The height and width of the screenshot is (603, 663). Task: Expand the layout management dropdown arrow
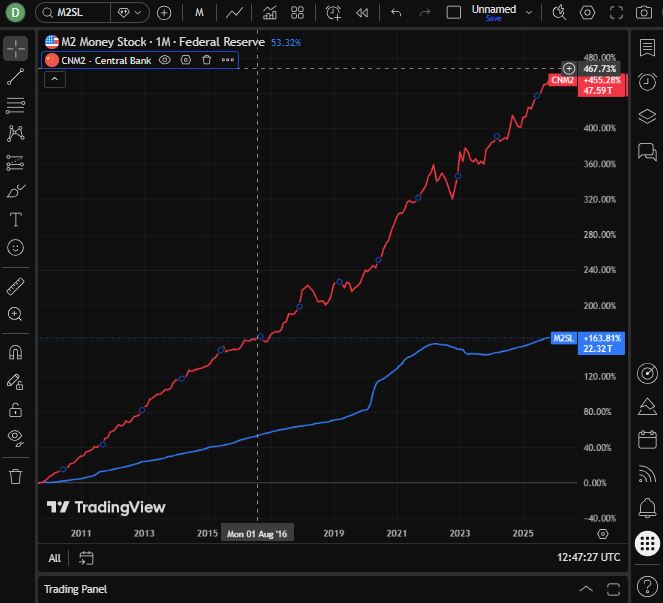click(529, 13)
